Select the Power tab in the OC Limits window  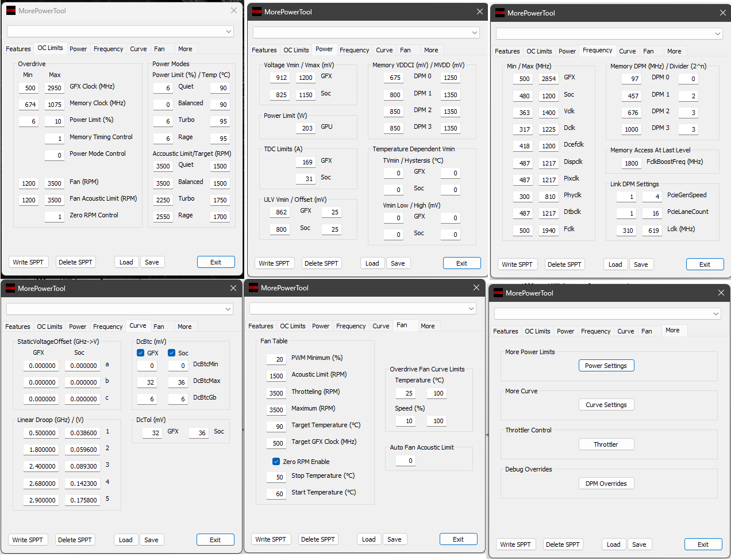pyautogui.click(x=78, y=49)
